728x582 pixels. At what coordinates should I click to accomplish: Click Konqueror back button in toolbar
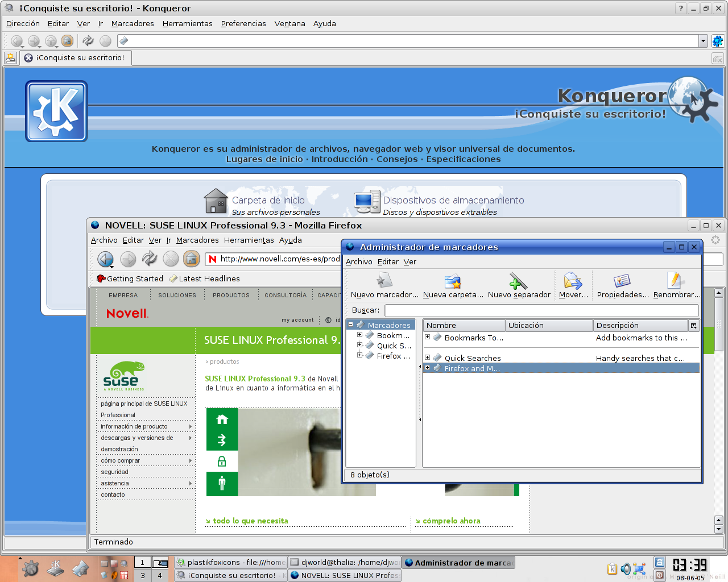pos(17,41)
